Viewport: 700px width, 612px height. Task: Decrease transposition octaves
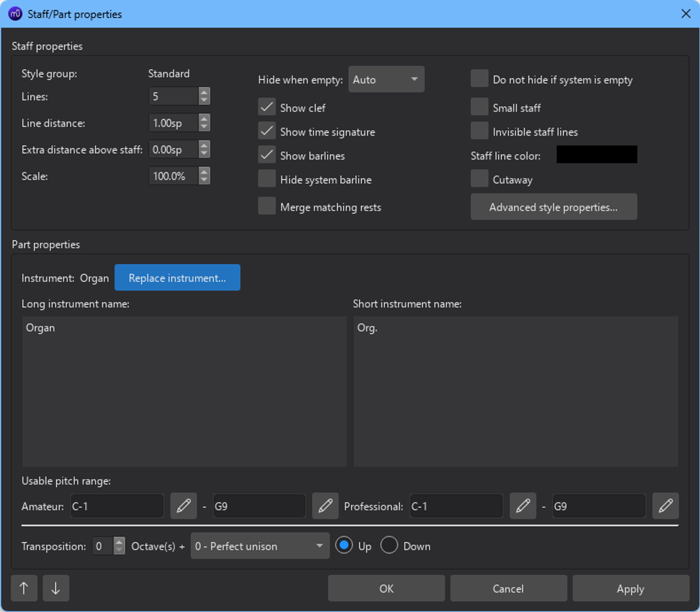coord(119,550)
